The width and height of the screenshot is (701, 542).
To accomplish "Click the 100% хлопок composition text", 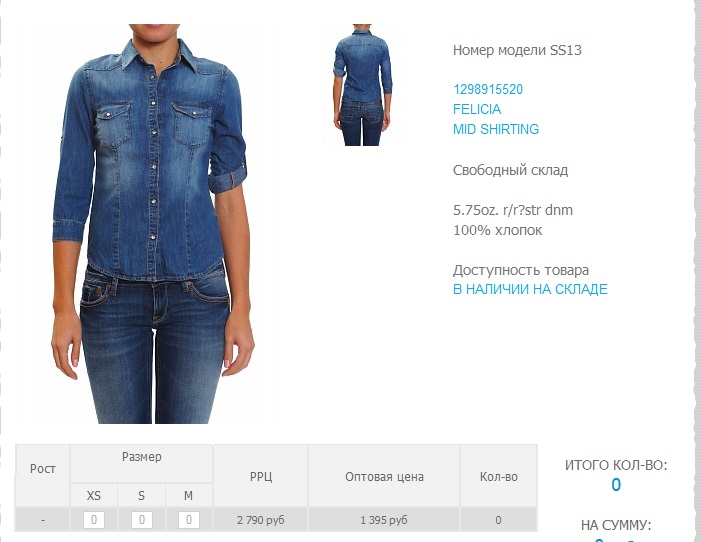I will (498, 230).
